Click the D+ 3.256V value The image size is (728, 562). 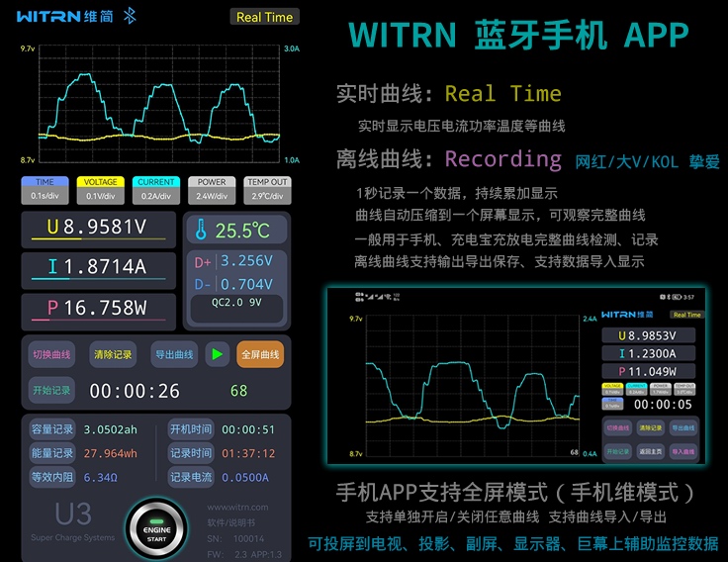point(246,261)
